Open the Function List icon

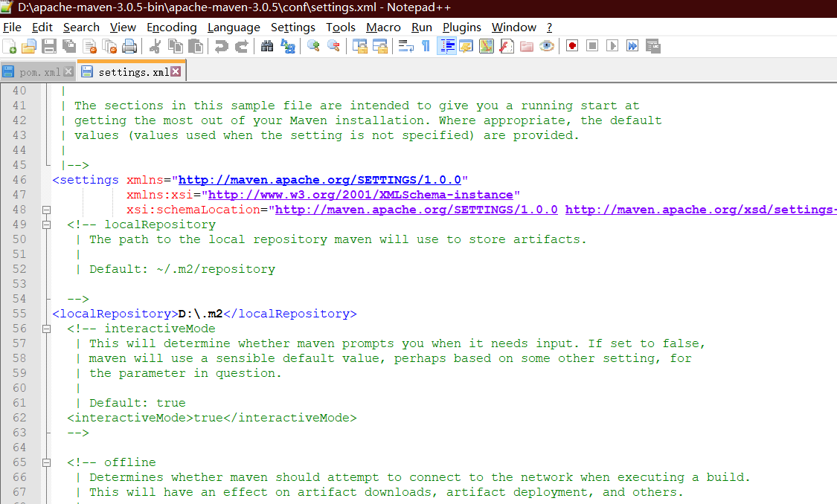507,46
